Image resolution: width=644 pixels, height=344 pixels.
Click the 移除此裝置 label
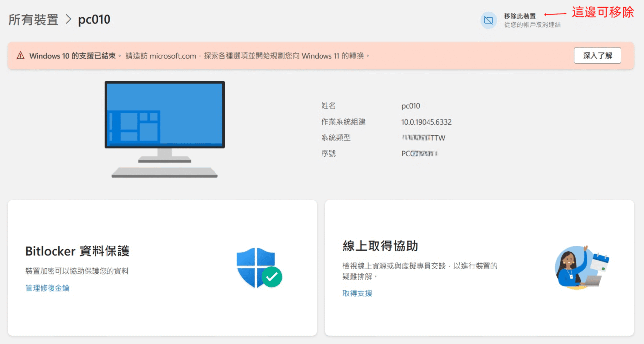520,16
